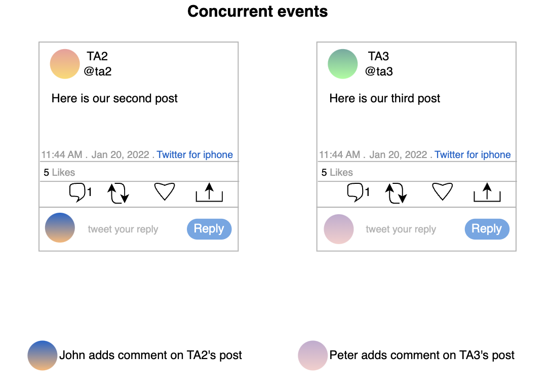This screenshot has width=552, height=392.
Task: Click the share icon on TA2's post
Action: [209, 192]
